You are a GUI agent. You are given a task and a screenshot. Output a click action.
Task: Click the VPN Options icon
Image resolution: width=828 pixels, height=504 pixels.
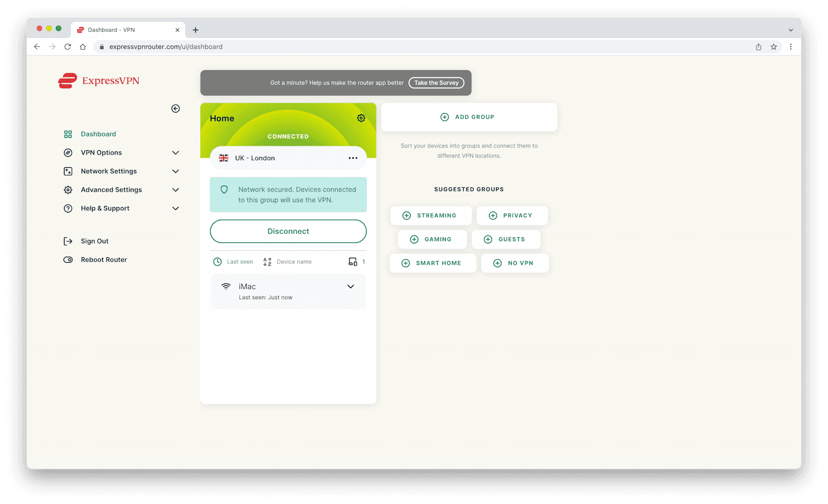point(68,153)
